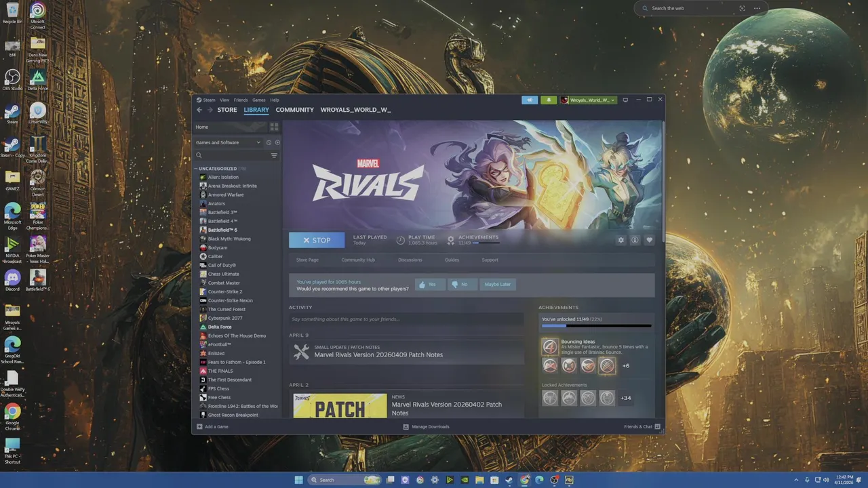Image resolution: width=868 pixels, height=488 pixels.
Task: Expand +6 more unlocked achievements
Action: [x=626, y=366]
